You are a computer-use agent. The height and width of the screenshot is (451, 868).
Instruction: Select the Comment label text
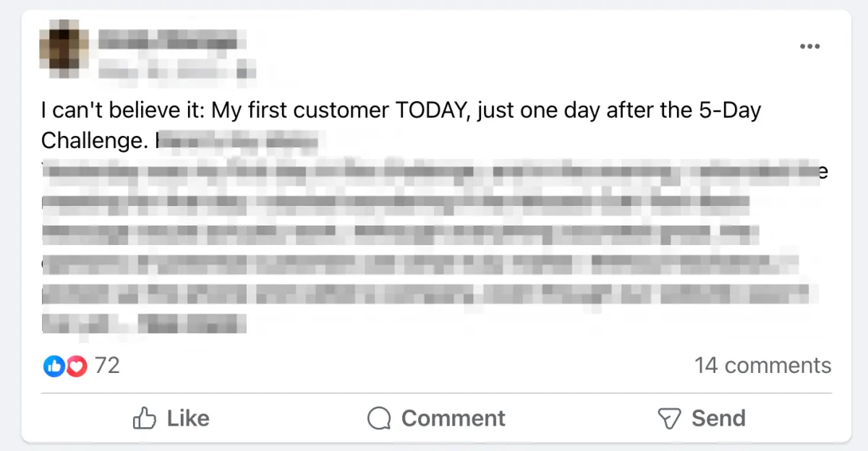(454, 418)
